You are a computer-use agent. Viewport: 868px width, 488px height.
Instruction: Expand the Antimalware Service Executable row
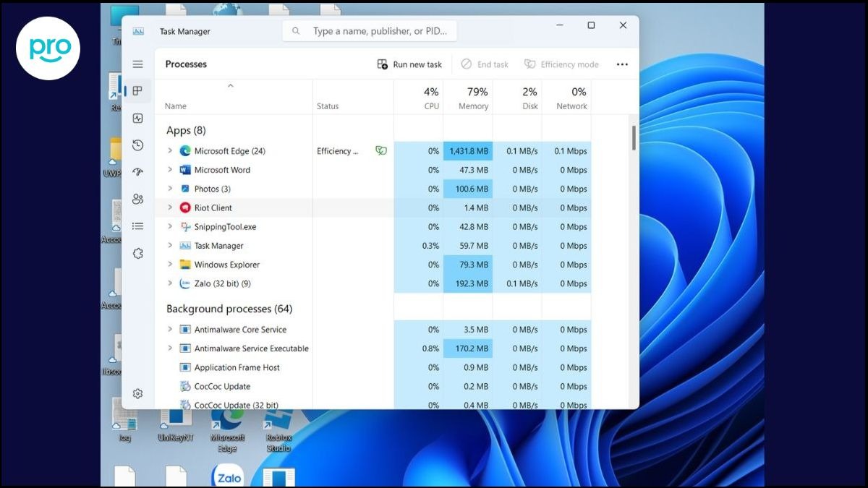pos(170,348)
